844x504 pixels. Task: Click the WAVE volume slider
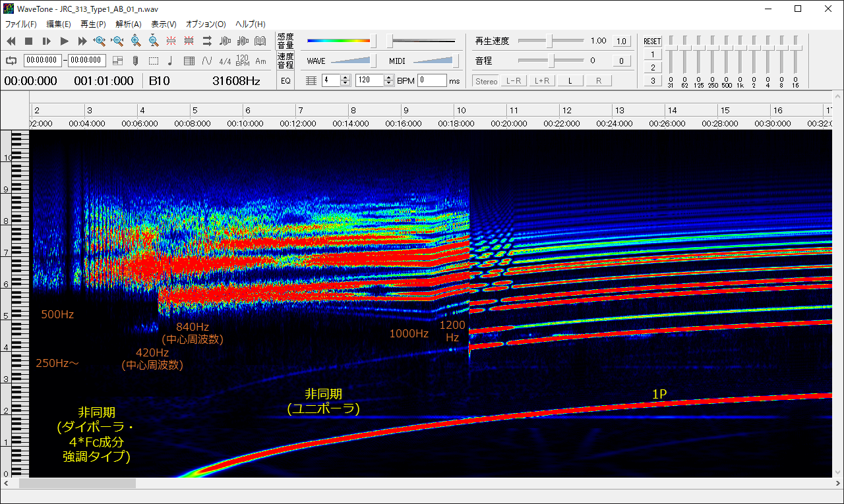(352, 61)
